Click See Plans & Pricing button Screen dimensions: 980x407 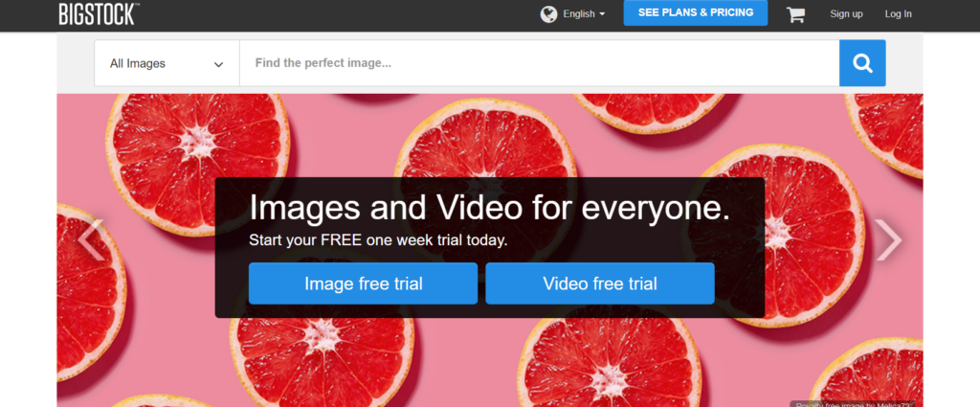click(696, 13)
